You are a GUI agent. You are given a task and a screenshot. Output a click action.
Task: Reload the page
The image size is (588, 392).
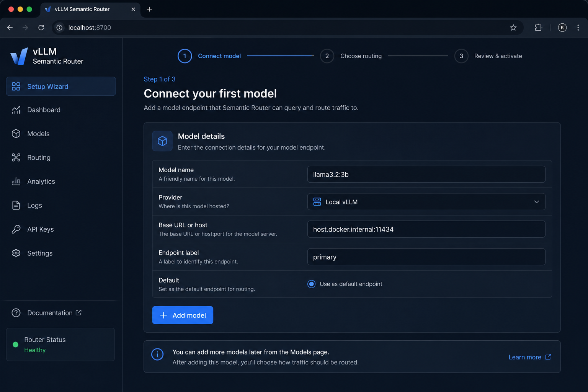pyautogui.click(x=41, y=28)
